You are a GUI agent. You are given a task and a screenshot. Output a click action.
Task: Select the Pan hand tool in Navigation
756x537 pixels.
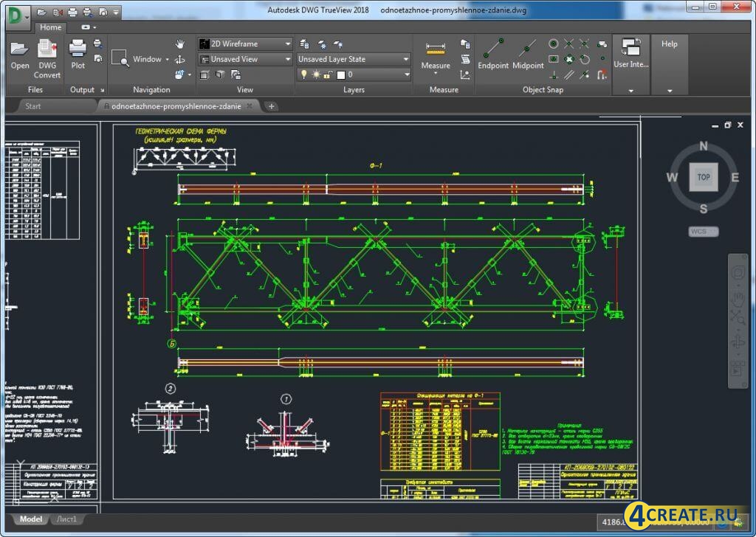[x=179, y=44]
